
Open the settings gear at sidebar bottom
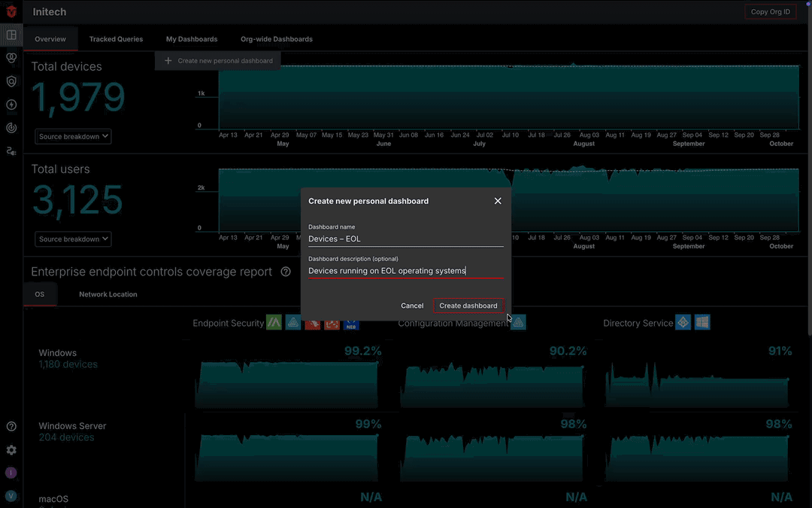11,449
